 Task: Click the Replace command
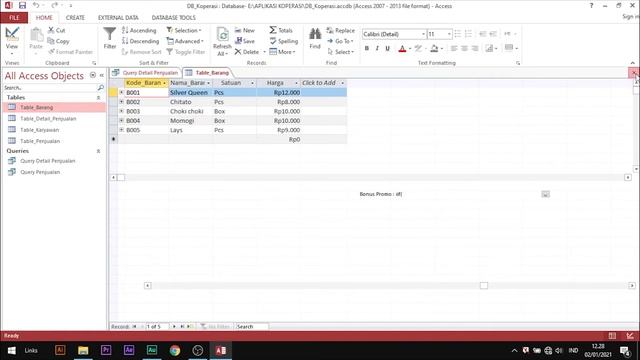coord(341,31)
